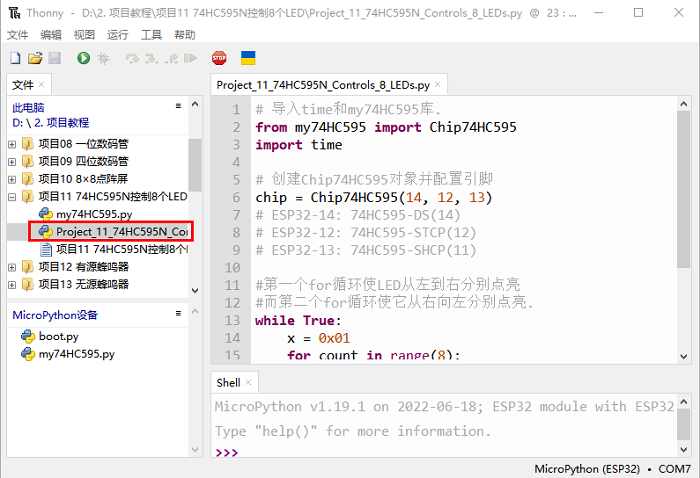Close the Project_11_74HC595N_Controls_8_LEDs.py editor tab
The image size is (700, 478).
click(x=438, y=86)
